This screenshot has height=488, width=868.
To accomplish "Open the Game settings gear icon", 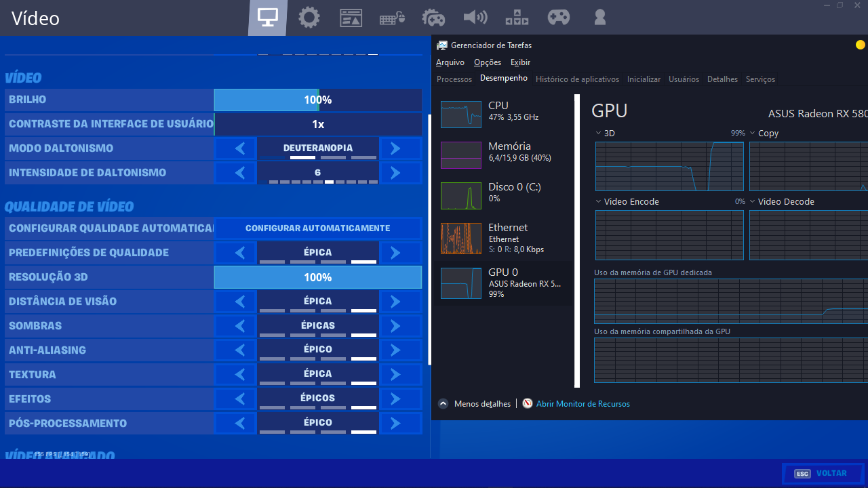I will [x=309, y=18].
